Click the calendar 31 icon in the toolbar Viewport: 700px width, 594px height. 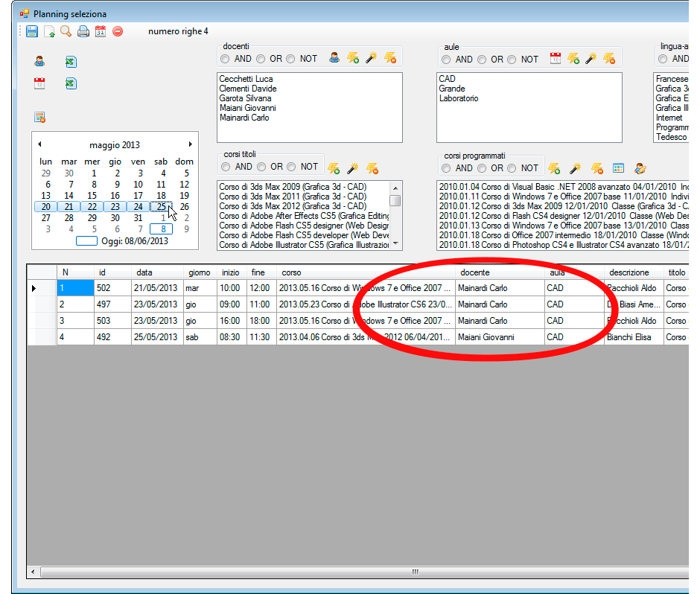coord(101,31)
